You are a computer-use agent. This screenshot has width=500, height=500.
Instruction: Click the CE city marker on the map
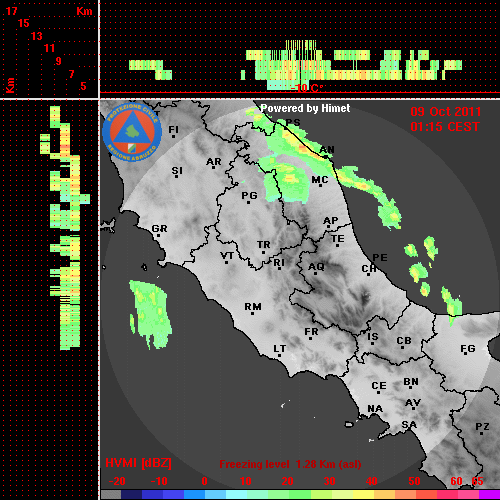pos(379,387)
